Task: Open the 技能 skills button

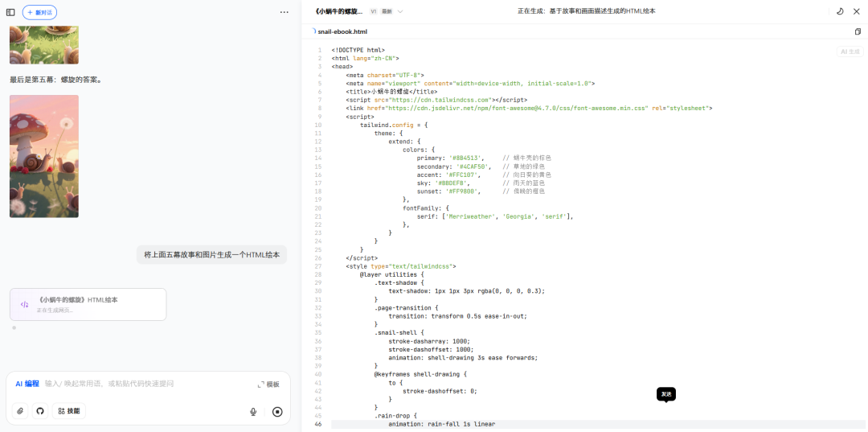Action: click(x=69, y=411)
